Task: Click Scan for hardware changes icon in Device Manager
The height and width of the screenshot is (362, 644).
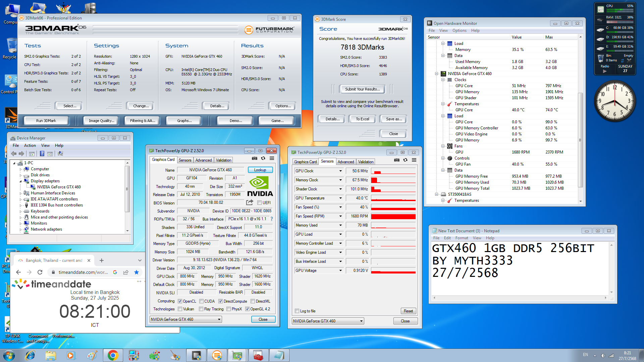Action: pyautogui.click(x=60, y=154)
